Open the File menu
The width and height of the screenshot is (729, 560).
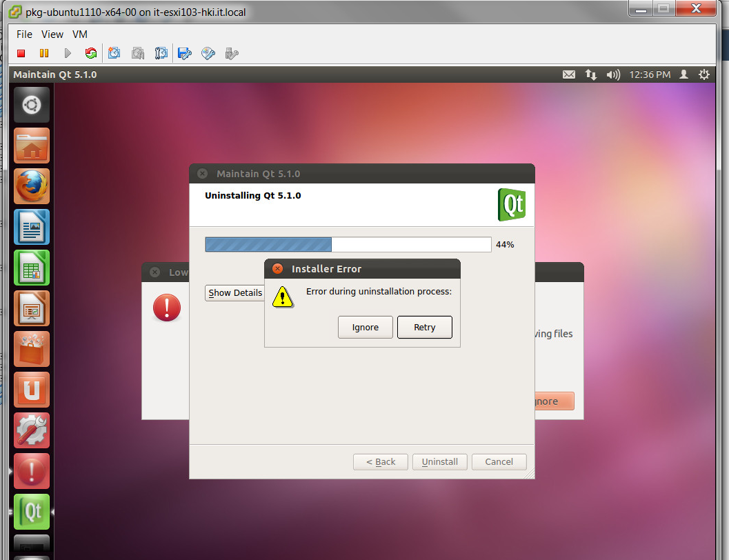pyautogui.click(x=24, y=34)
